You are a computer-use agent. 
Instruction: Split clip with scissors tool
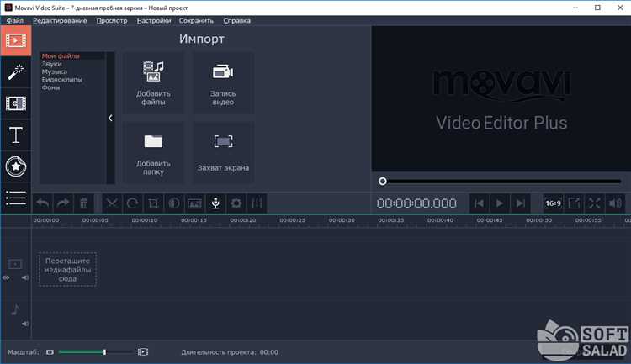[x=111, y=203]
